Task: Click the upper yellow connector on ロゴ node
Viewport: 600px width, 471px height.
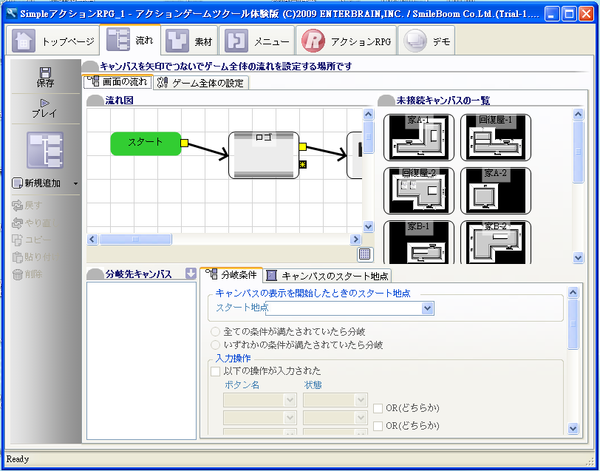Action: [303, 147]
